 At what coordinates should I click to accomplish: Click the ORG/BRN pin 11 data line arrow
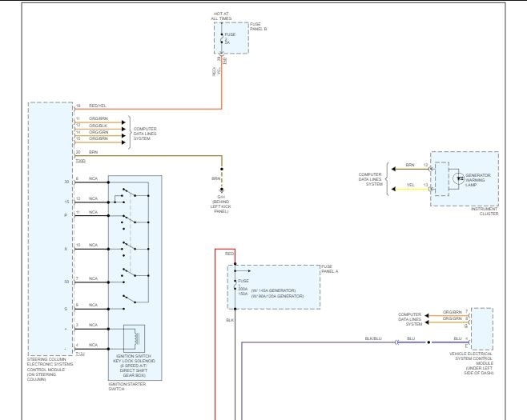pyautogui.click(x=123, y=122)
